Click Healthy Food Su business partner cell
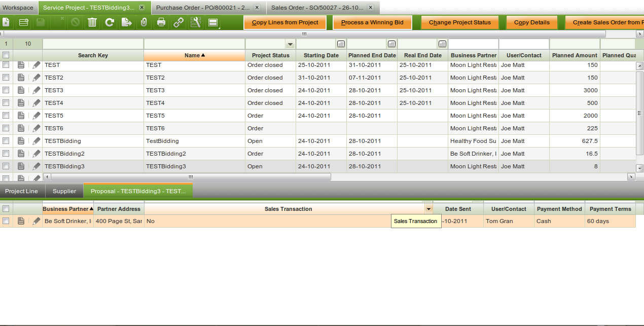Viewport: 644px width, 326px height. [x=473, y=141]
